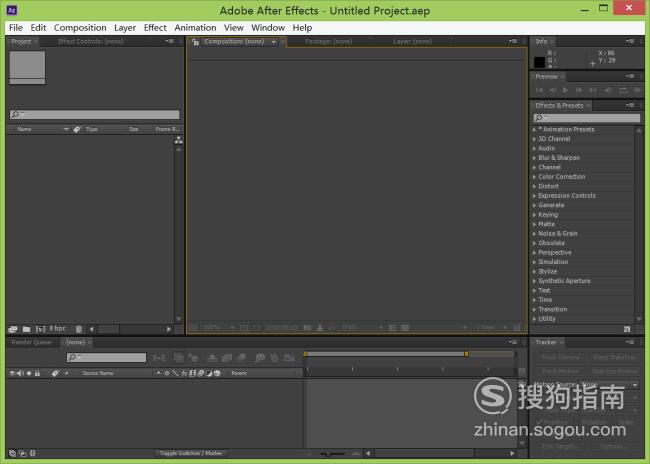
Task: Click the label tag column in Project panel
Action: 77,129
